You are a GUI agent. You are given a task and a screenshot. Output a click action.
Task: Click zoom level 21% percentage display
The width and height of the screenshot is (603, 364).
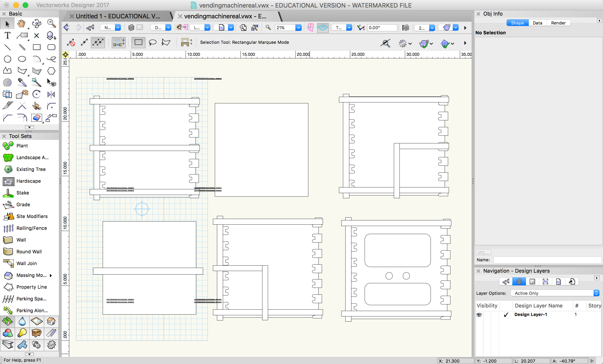[x=282, y=28]
